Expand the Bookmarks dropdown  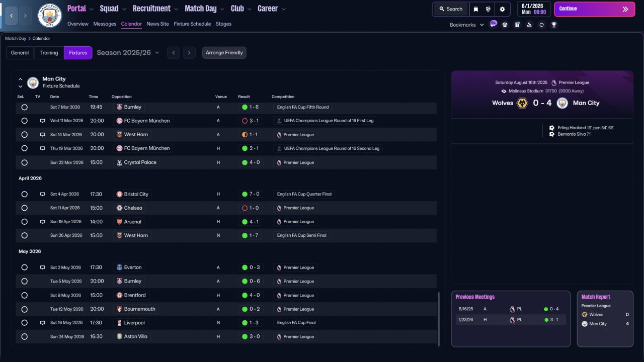pos(466,25)
